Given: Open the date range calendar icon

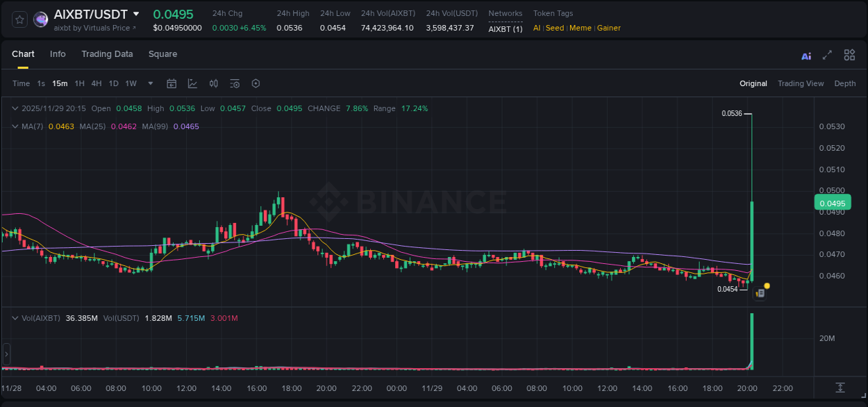Looking at the screenshot, I should pyautogui.click(x=172, y=83).
